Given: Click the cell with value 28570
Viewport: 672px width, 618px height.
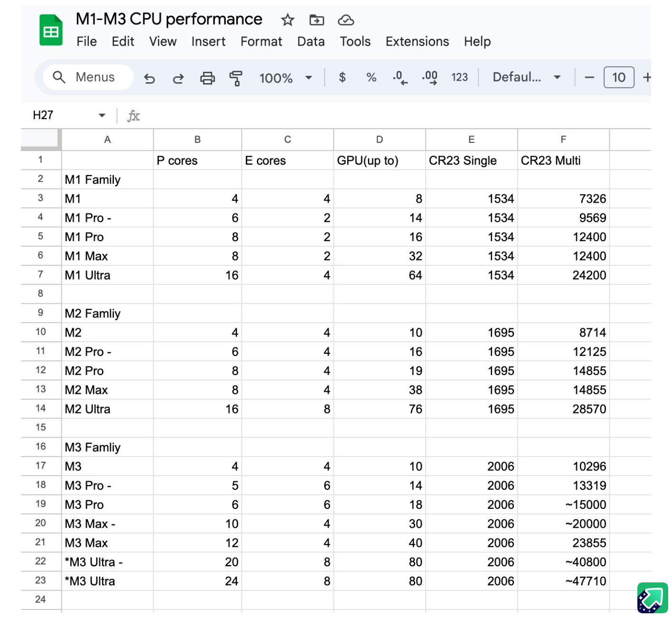Looking at the screenshot, I should tap(563, 409).
